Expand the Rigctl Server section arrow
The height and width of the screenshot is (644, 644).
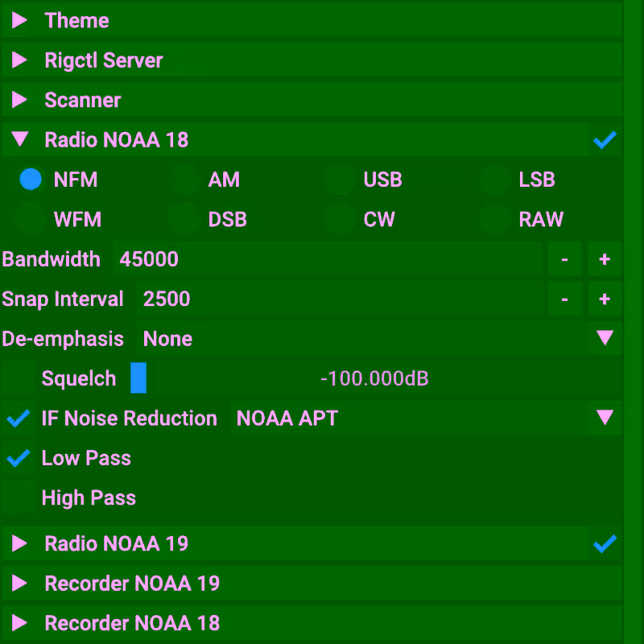click(19, 60)
